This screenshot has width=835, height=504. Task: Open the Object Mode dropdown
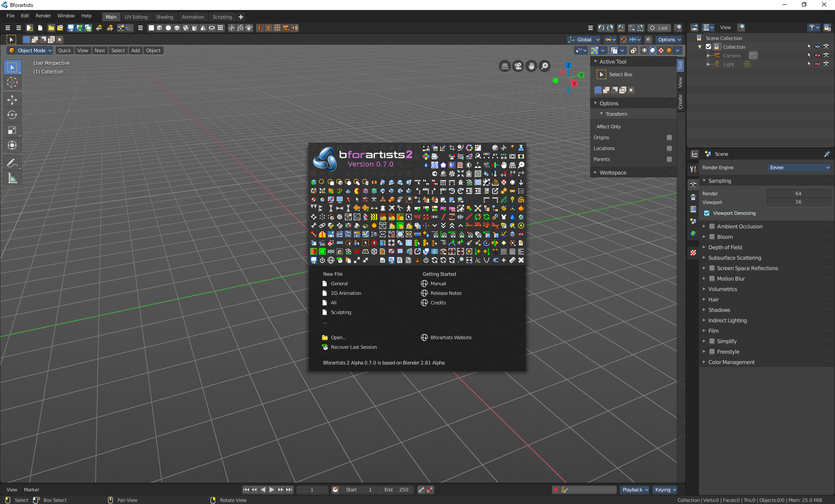point(30,50)
